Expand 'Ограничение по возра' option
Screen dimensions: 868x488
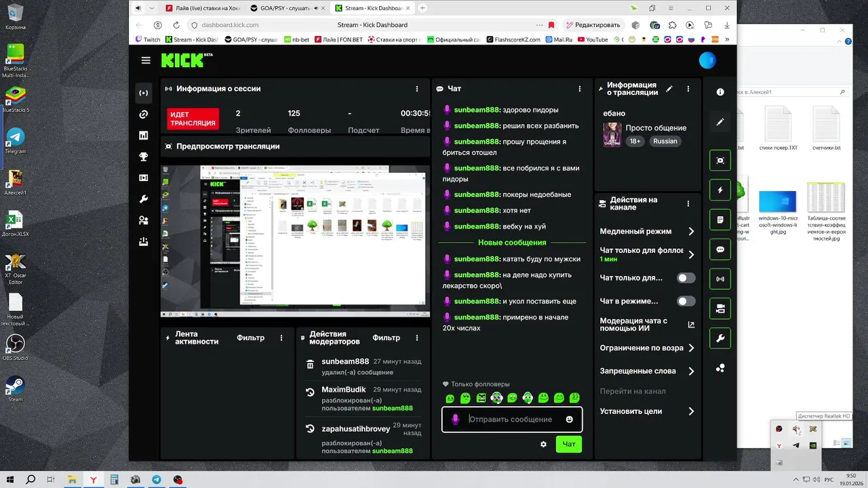click(x=648, y=348)
